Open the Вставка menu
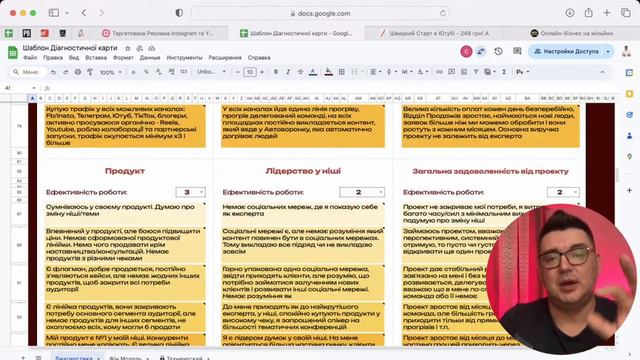This screenshot has height=360, width=640. [x=96, y=58]
